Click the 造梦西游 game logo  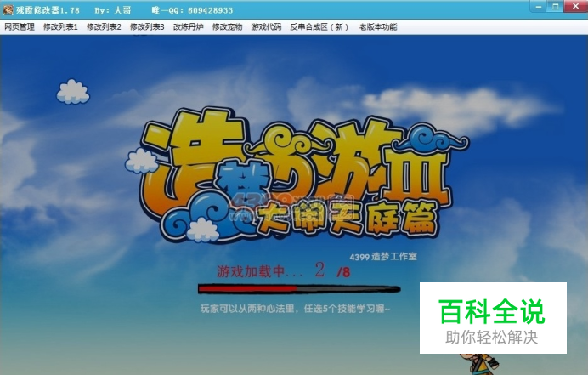pos(297,175)
